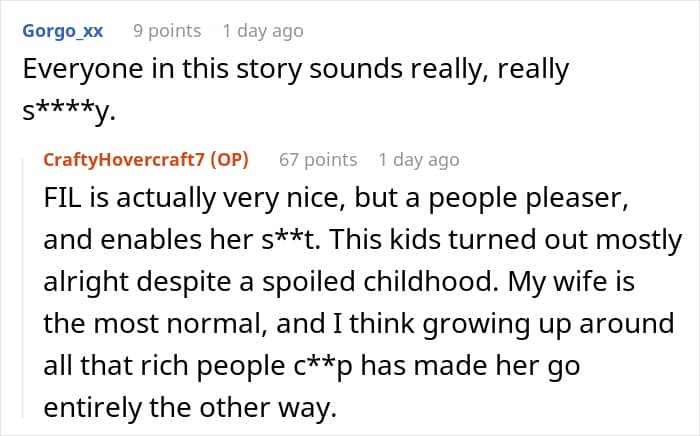Click the "67 points" score

click(318, 159)
